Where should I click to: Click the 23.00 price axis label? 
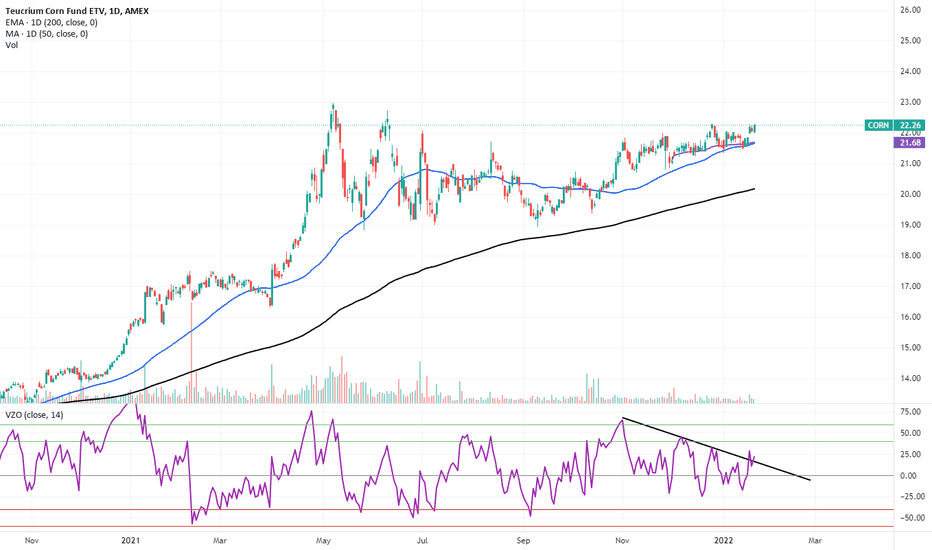pos(911,102)
